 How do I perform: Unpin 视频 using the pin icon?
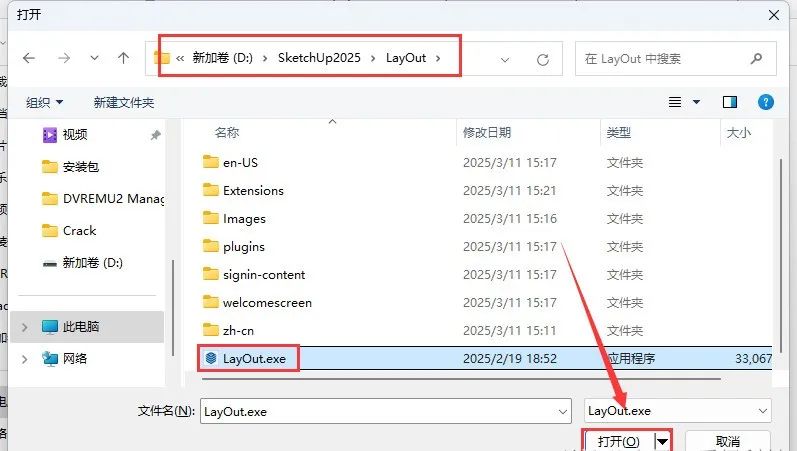(x=156, y=135)
